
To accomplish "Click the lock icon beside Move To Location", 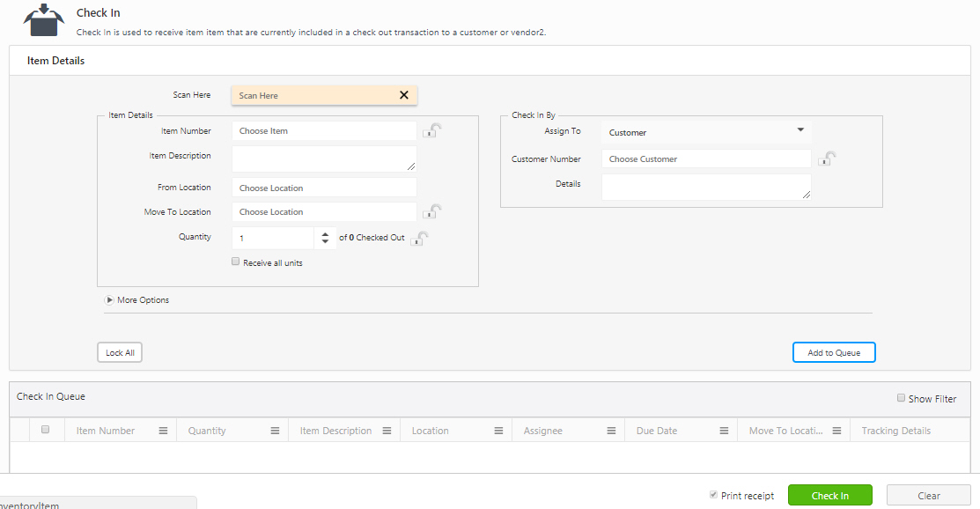I will pyautogui.click(x=431, y=212).
